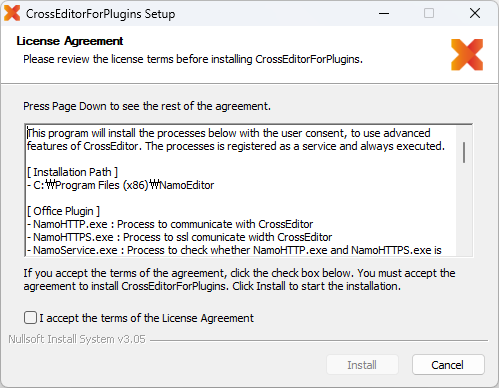The height and width of the screenshot is (388, 499).
Task: Click the large orange X logo in the header
Action: point(467,55)
